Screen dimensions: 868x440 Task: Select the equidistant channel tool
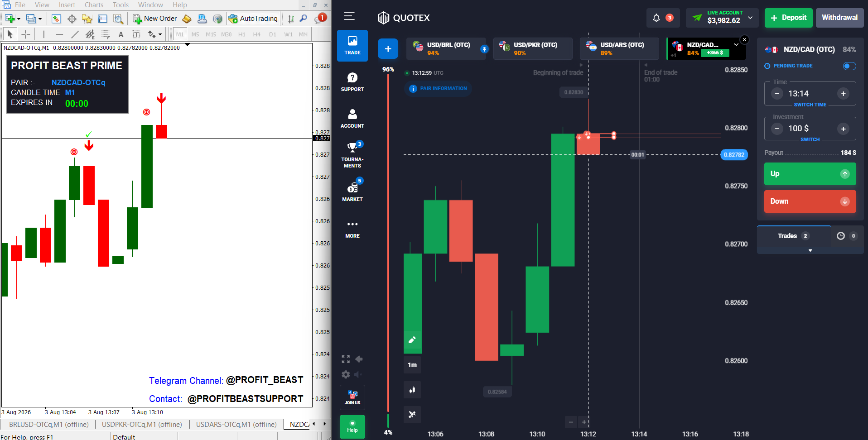coord(90,34)
